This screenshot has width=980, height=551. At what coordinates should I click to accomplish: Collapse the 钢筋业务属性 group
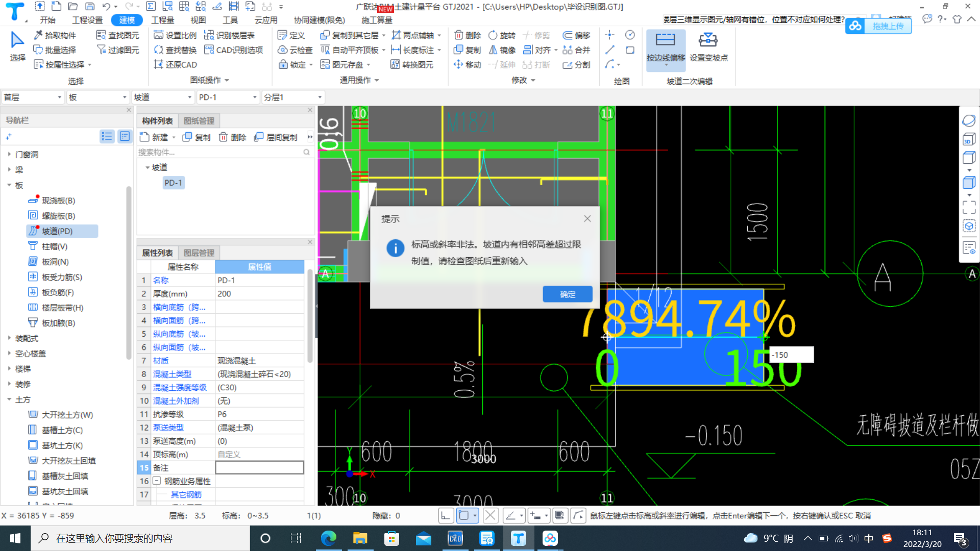pyautogui.click(x=157, y=481)
